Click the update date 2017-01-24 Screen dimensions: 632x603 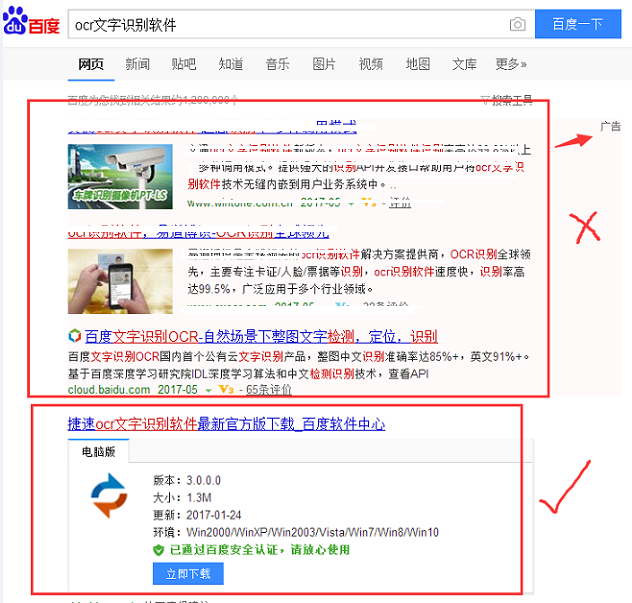tap(214, 515)
